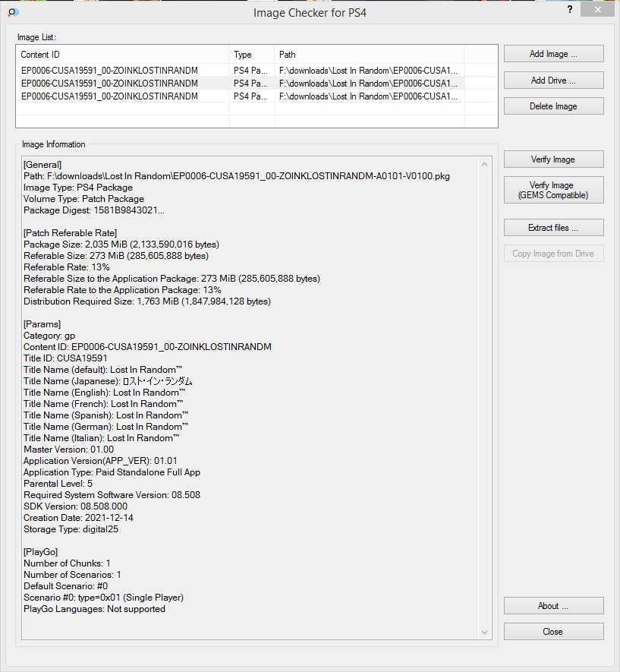
Task: Click the 'Title Name (French)' line
Action: tap(103, 404)
